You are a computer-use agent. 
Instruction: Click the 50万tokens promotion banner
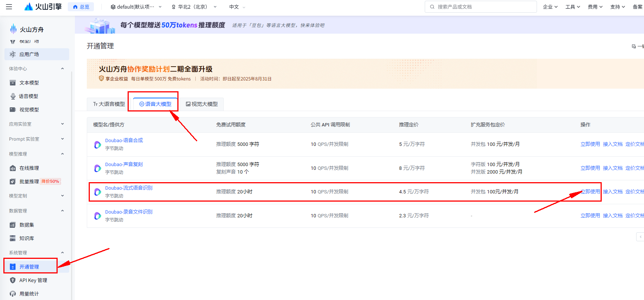tap(359, 25)
